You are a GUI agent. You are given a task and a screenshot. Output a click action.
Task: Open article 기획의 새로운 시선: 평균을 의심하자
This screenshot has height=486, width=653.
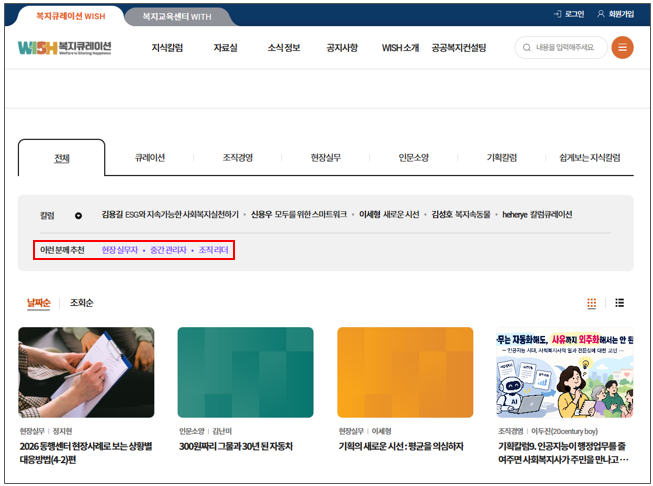click(401, 446)
